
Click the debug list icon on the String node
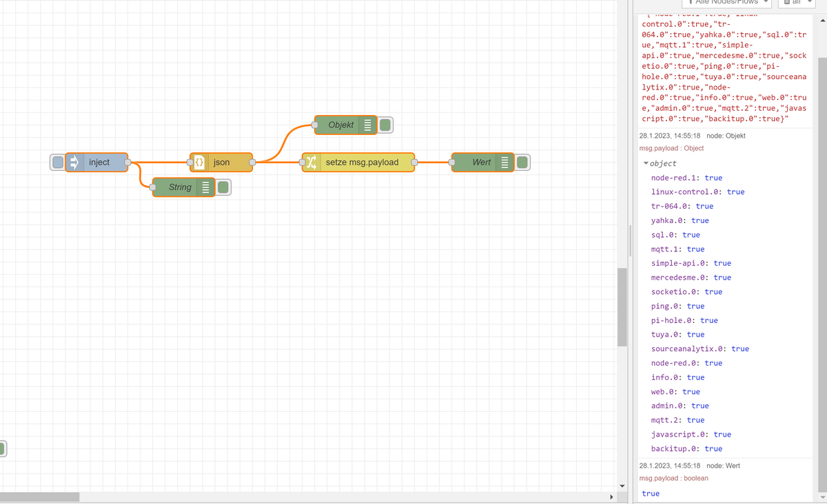(205, 187)
